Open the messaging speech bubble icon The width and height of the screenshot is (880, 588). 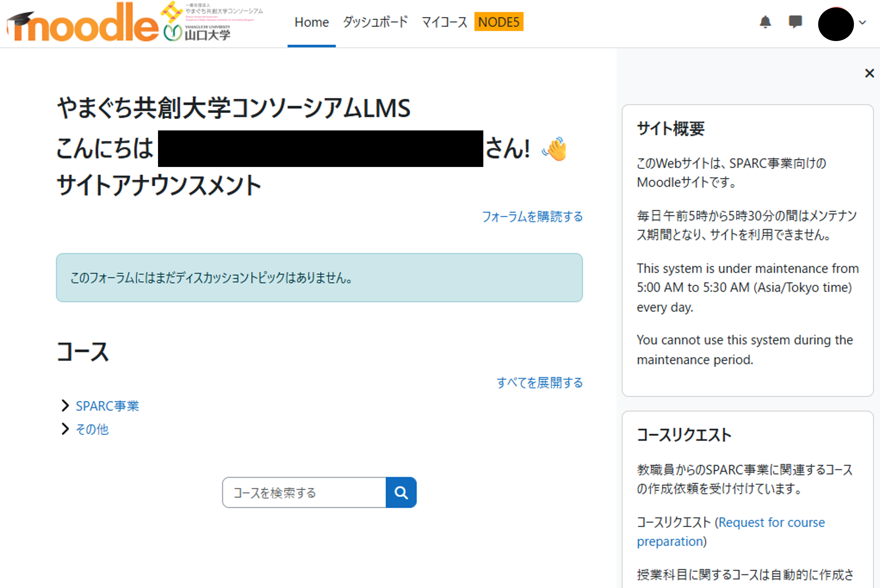click(795, 22)
